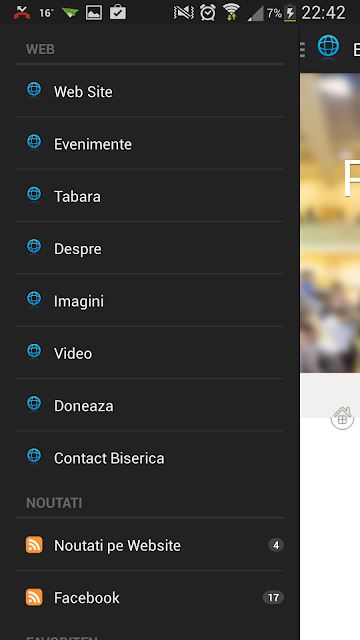
Task: Tap the alarm clock status bar icon
Action: pyautogui.click(x=208, y=13)
